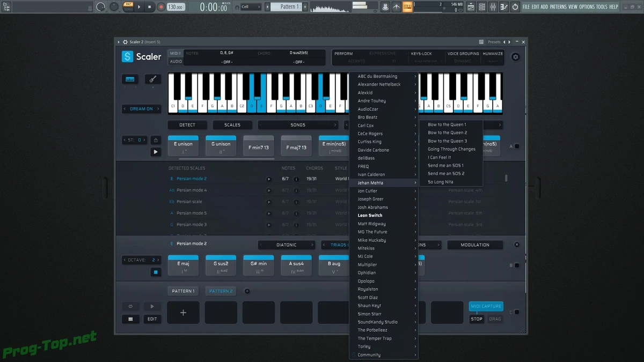644x362 pixels.
Task: Open the FL Studio playlist icon
Action: point(471,7)
